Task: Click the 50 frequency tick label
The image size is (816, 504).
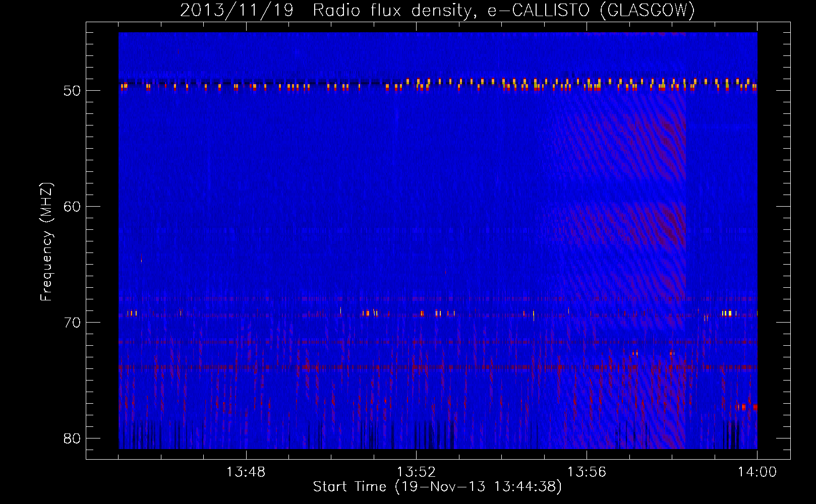Action: click(x=73, y=91)
